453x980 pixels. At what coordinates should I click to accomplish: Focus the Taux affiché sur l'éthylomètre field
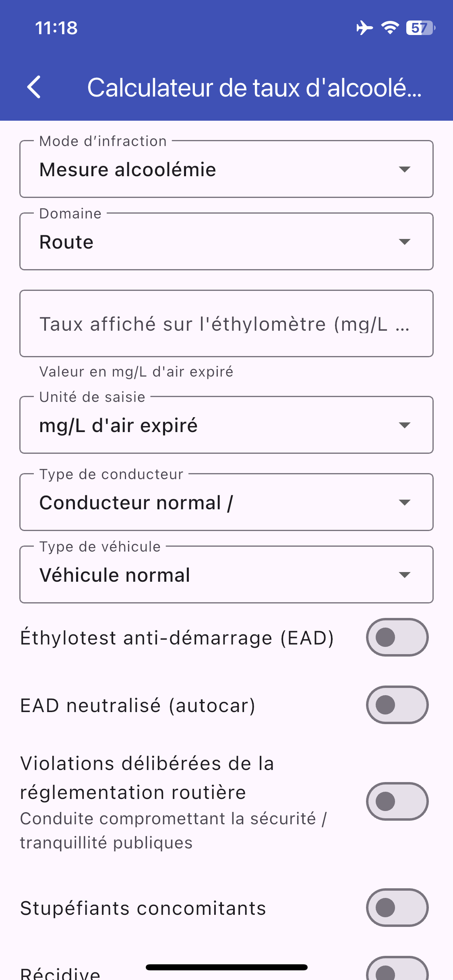(x=226, y=324)
